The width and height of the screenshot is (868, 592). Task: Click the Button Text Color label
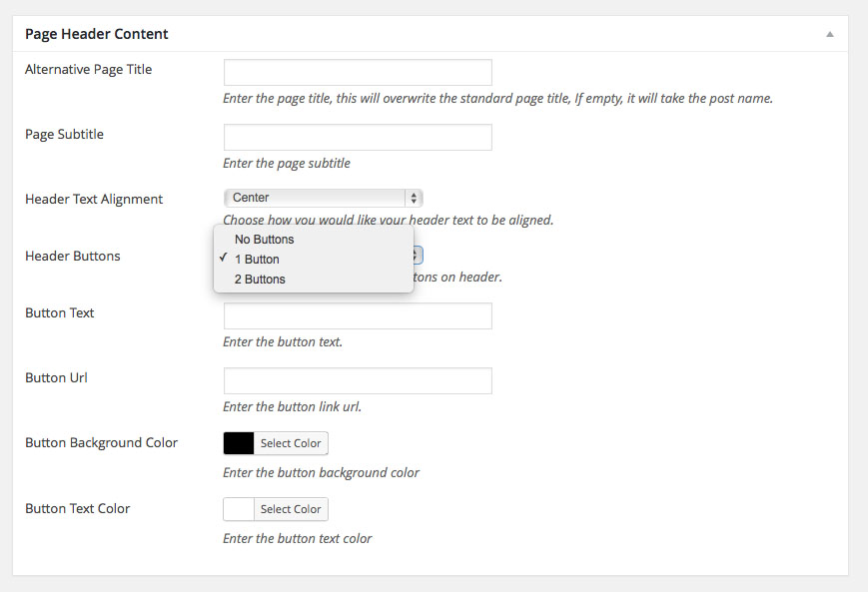pyautogui.click(x=77, y=508)
